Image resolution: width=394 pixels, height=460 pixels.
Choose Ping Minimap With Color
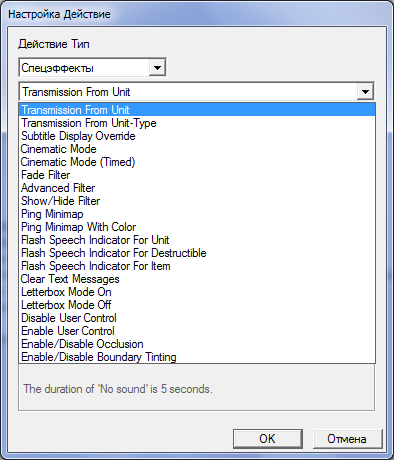[197, 227]
